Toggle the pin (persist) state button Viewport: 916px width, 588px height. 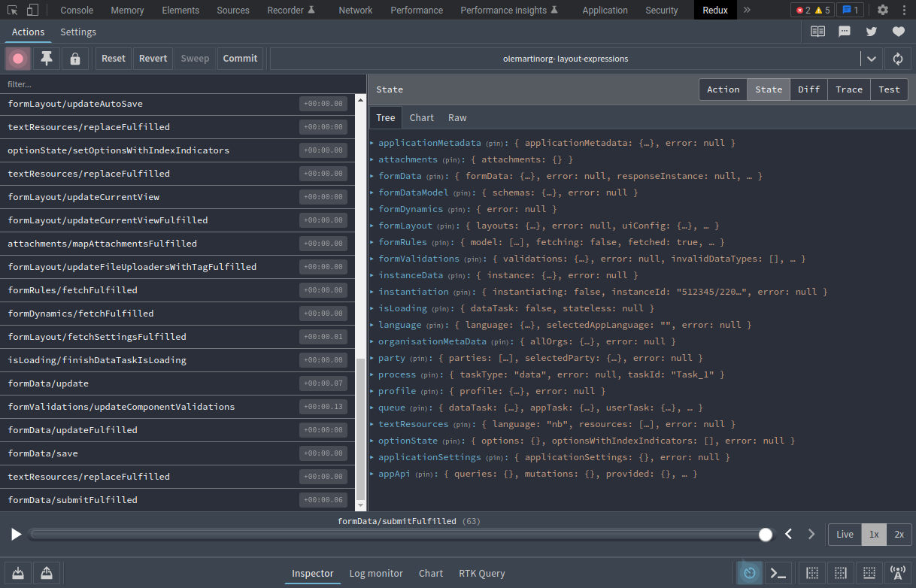[47, 59]
